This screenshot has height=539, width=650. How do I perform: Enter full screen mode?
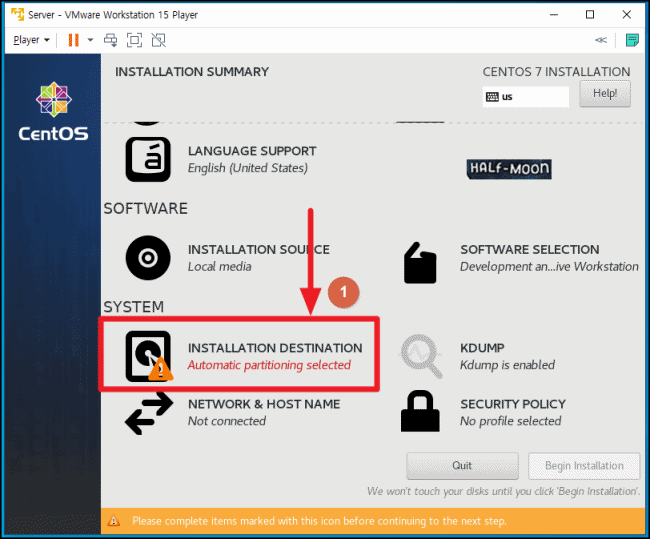134,40
